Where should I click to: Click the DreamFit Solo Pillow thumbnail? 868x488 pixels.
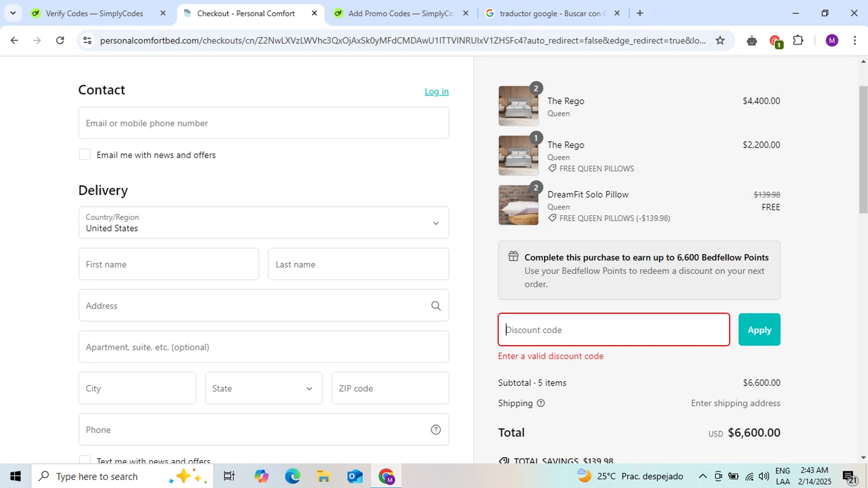coord(518,205)
